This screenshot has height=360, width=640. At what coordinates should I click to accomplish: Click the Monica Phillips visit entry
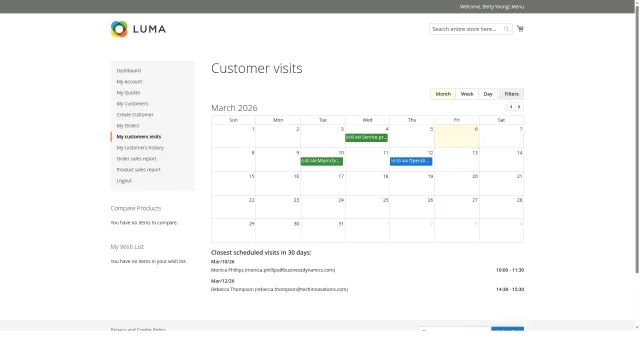[273, 270]
